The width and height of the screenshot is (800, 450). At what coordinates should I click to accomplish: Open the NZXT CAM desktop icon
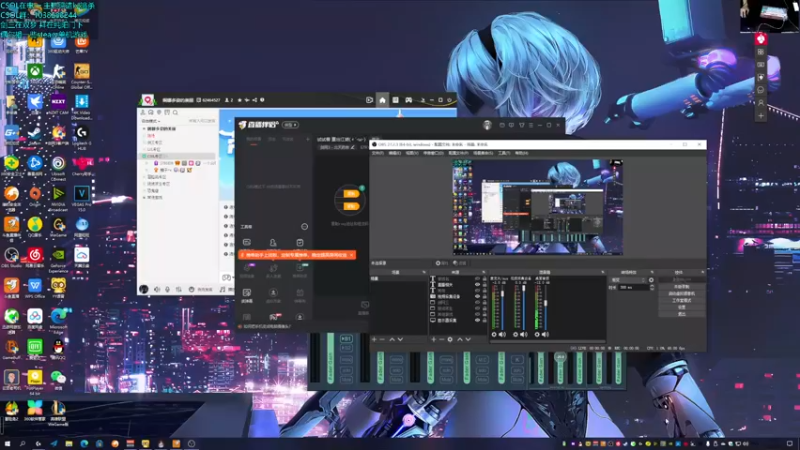pyautogui.click(x=58, y=104)
